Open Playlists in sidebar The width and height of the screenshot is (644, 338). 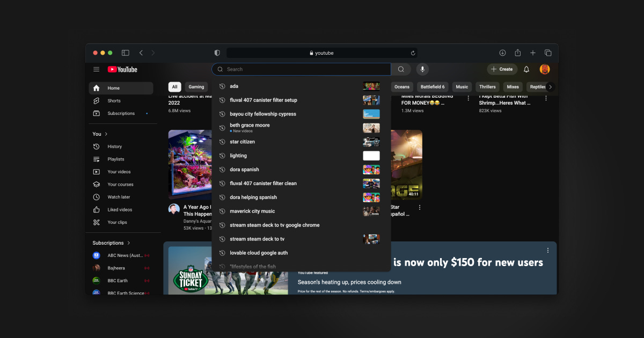pyautogui.click(x=121, y=159)
